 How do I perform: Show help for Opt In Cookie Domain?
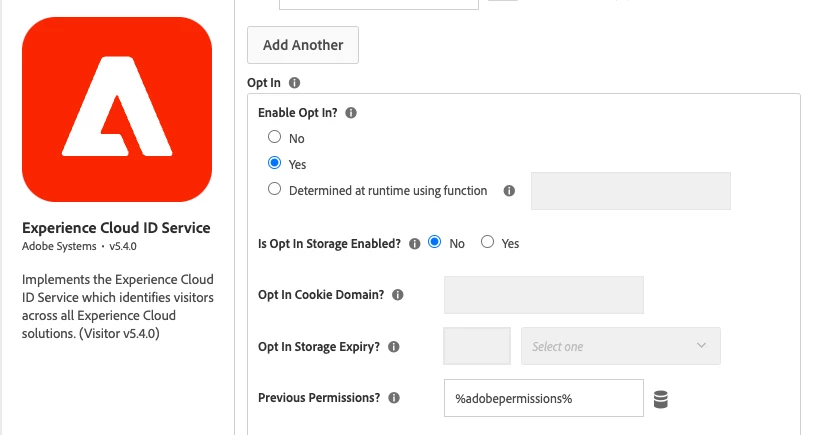click(x=398, y=295)
